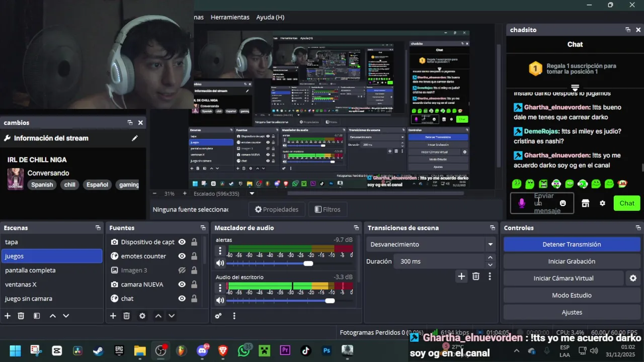Select the chill stream tag

coord(70,185)
